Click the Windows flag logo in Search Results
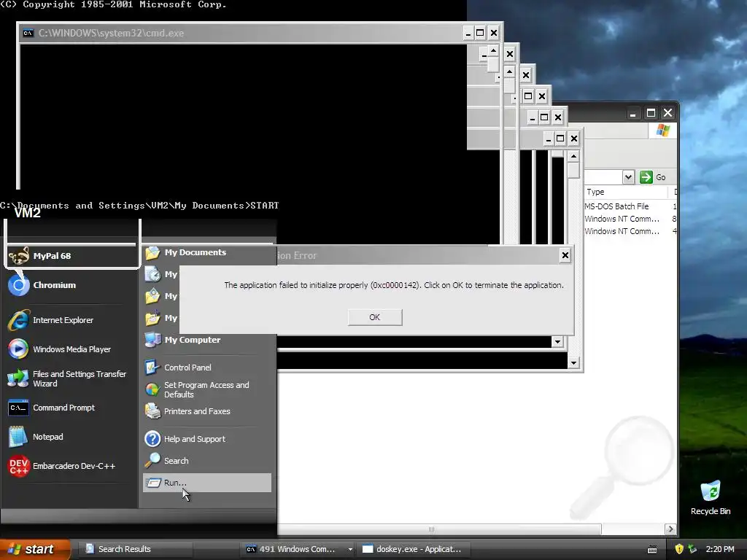The height and width of the screenshot is (560, 747). point(662,130)
